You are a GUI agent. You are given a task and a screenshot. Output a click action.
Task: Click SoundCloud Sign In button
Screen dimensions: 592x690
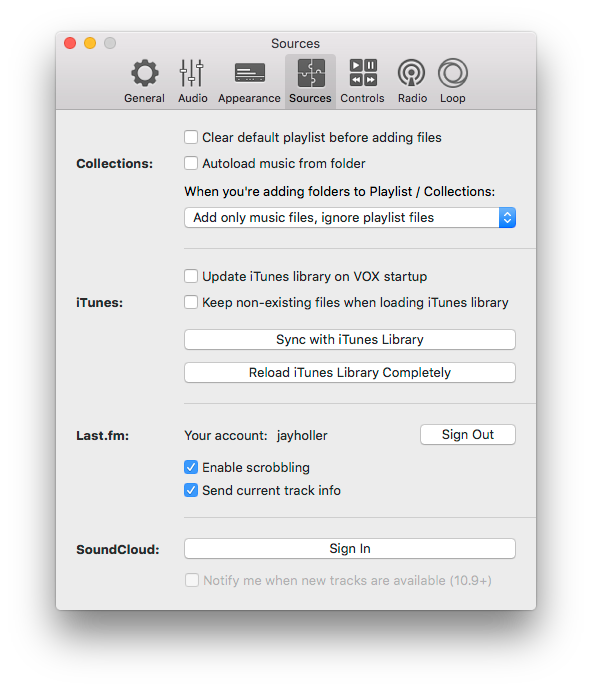point(350,548)
